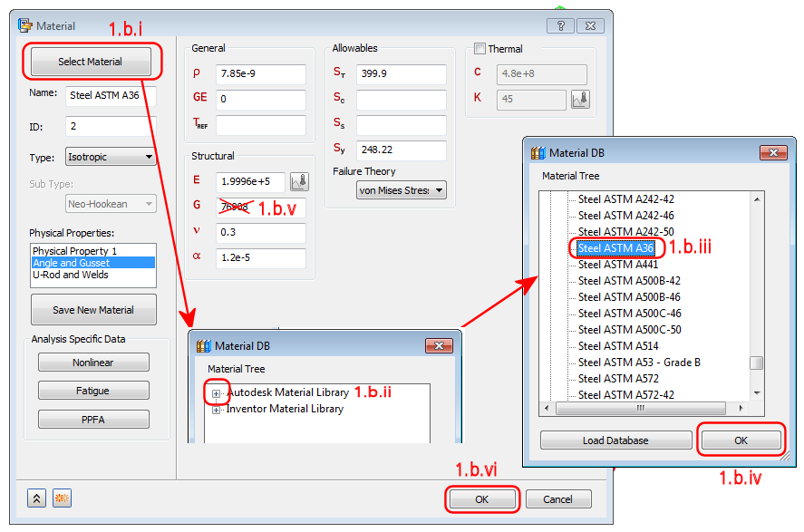
Task: Select Steel ASTM A572-42 in tree
Action: coord(626,395)
